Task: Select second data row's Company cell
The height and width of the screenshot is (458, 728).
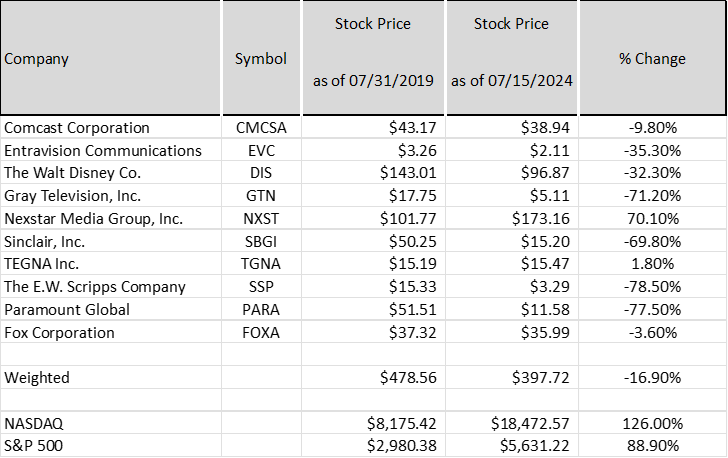Action: click(x=110, y=149)
